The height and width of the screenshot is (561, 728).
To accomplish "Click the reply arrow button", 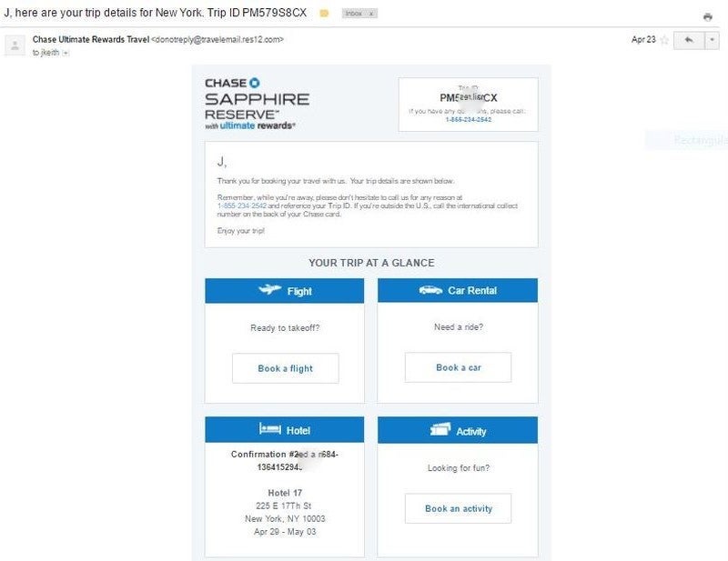I will (688, 40).
